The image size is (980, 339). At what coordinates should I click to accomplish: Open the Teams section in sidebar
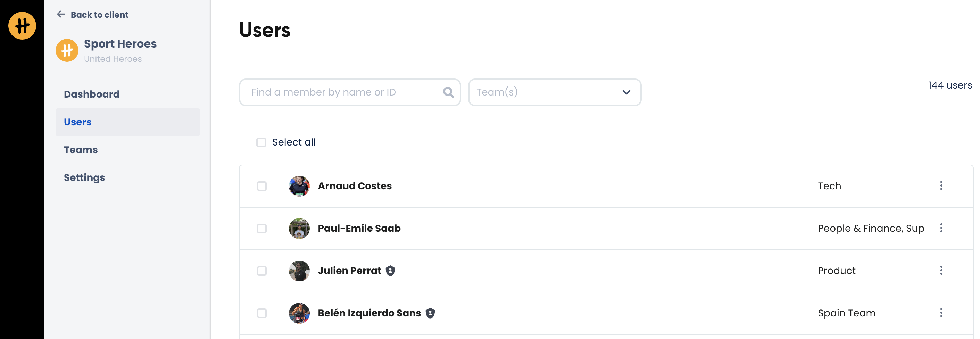point(81,150)
